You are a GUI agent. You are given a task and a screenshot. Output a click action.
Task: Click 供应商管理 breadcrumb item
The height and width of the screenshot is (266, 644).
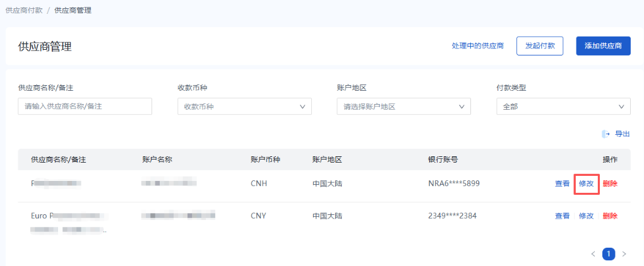click(x=73, y=10)
